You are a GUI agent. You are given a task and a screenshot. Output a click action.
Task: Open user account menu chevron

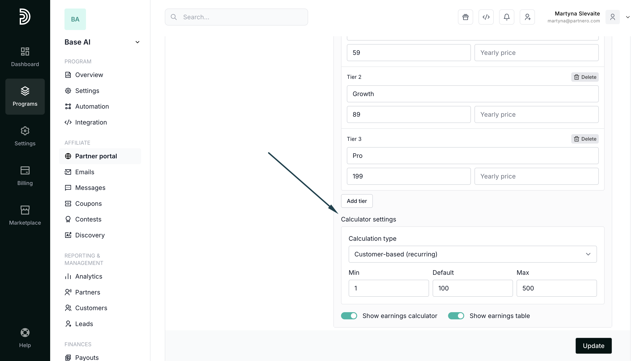tap(627, 17)
